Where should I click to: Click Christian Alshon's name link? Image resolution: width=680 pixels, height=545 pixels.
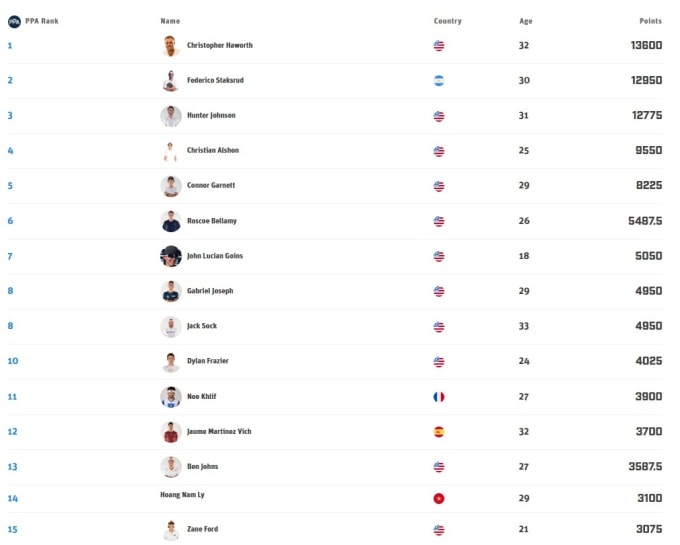[x=213, y=151]
